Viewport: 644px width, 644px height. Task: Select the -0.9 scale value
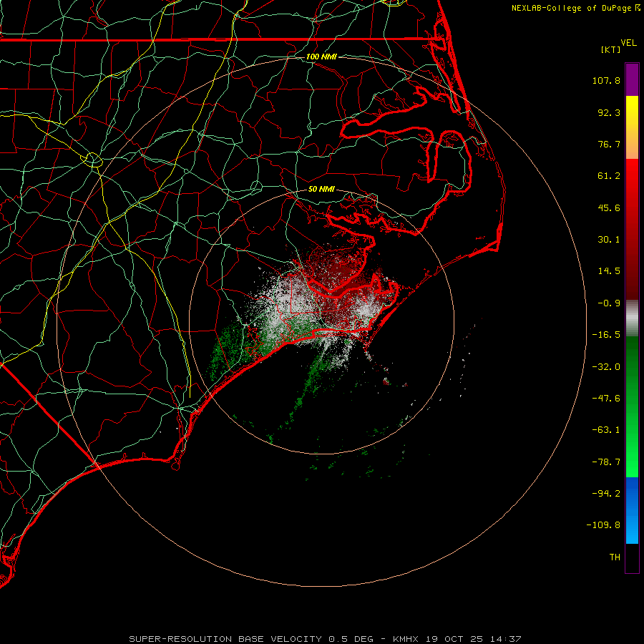pos(609,303)
